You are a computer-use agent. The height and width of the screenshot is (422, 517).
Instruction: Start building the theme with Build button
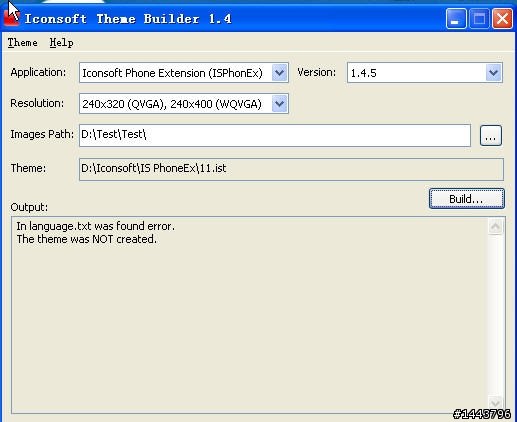point(467,199)
